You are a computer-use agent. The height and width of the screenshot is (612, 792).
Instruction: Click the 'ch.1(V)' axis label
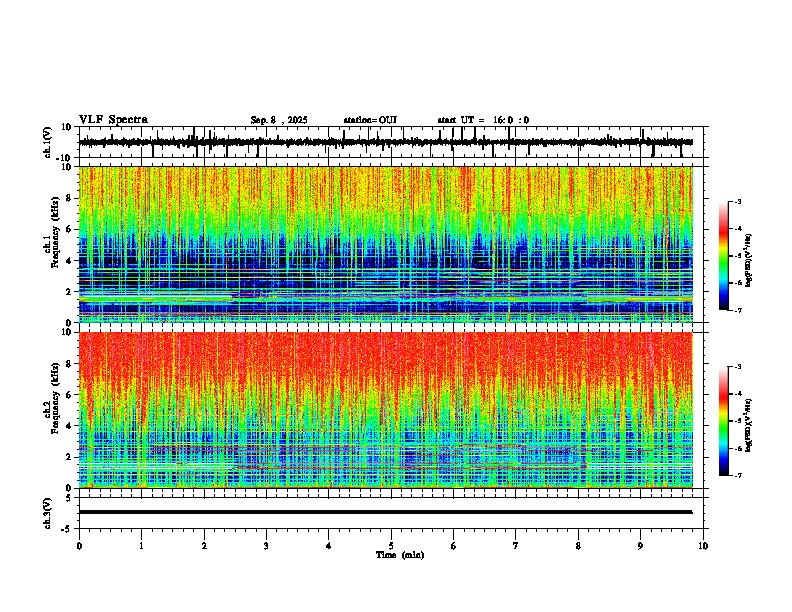47,142
